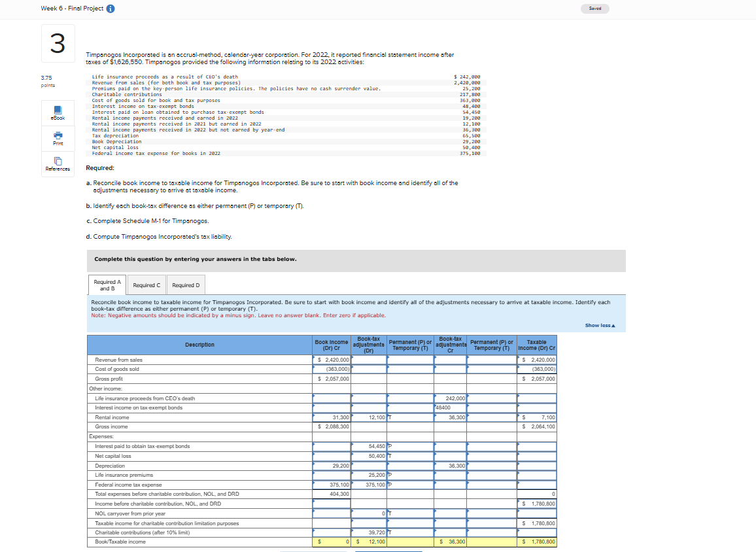Edit Life insurance proceeds Cr adjustment 242,000
The image size is (756, 552).
[x=451, y=399]
